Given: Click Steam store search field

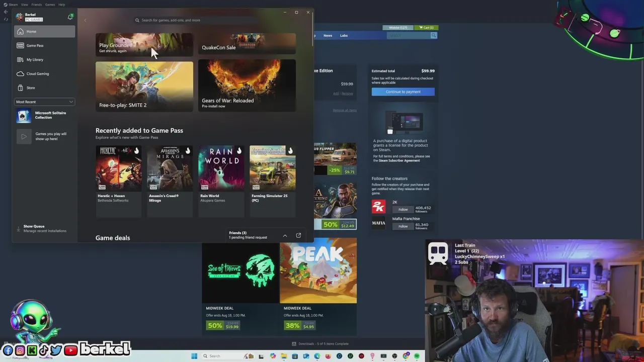Looking at the screenshot, I should tap(409, 36).
